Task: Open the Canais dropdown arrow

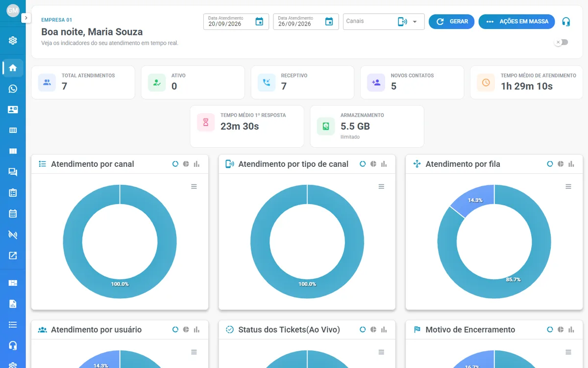Action: coord(415,22)
